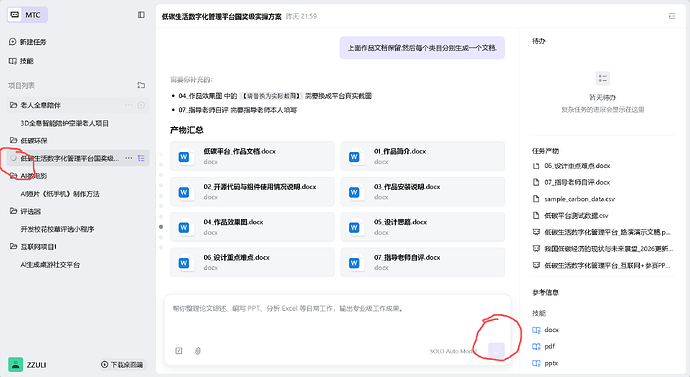Viewport: 690px width, 377px height.
Task: Open the 04_作品效果图.docx card
Action: (252, 227)
